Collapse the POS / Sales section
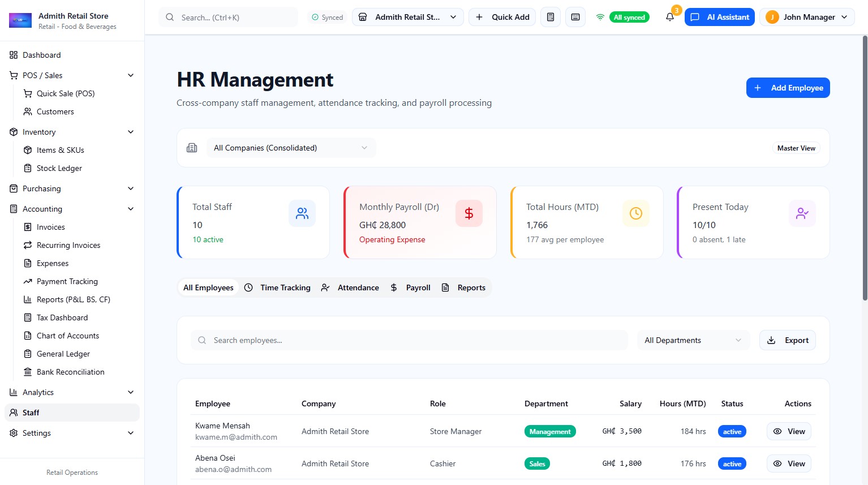Image resolution: width=868 pixels, height=485 pixels. (x=72, y=75)
